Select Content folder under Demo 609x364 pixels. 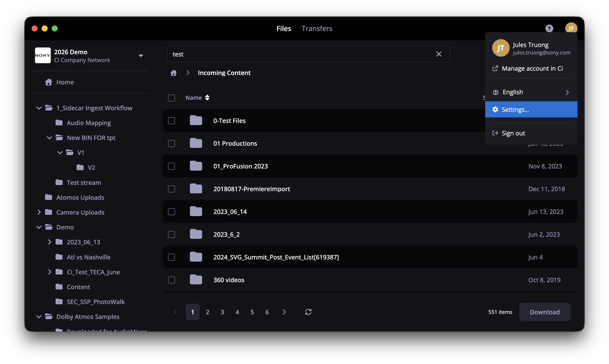[x=79, y=287]
